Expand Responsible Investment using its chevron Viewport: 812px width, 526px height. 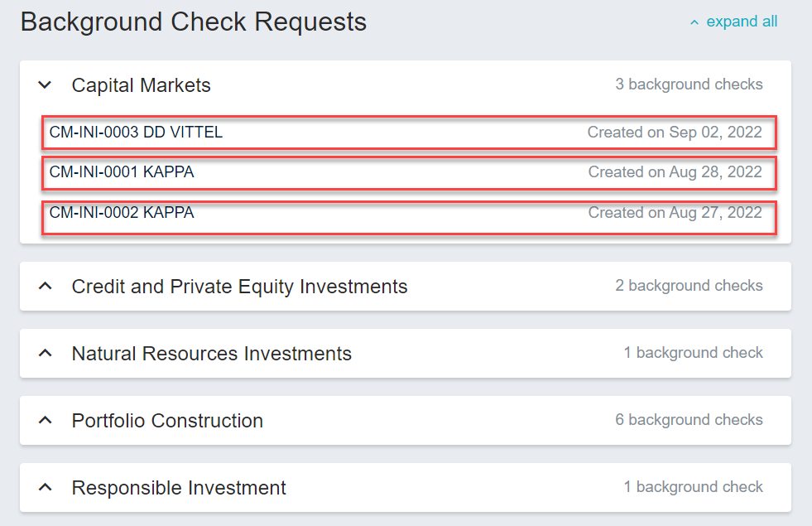(46, 487)
